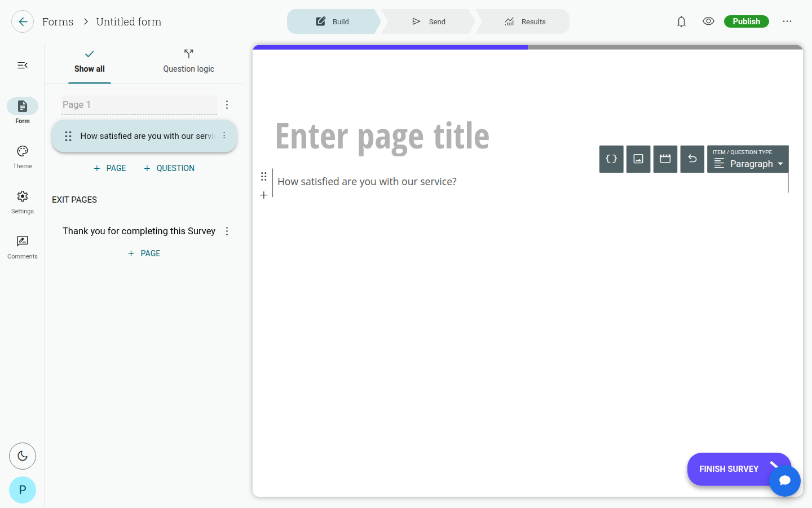Edit the 'How satisfied' question text
The image size is (812, 508).
coord(367,182)
